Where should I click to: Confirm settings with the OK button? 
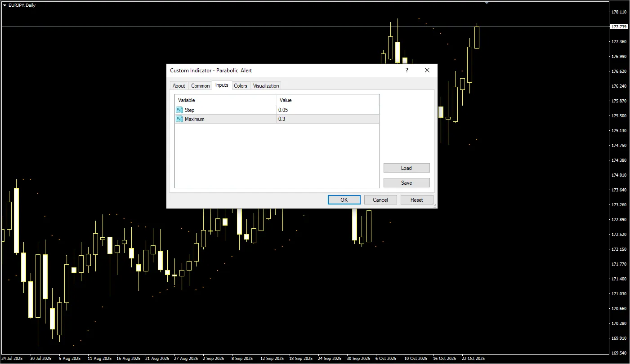click(344, 200)
